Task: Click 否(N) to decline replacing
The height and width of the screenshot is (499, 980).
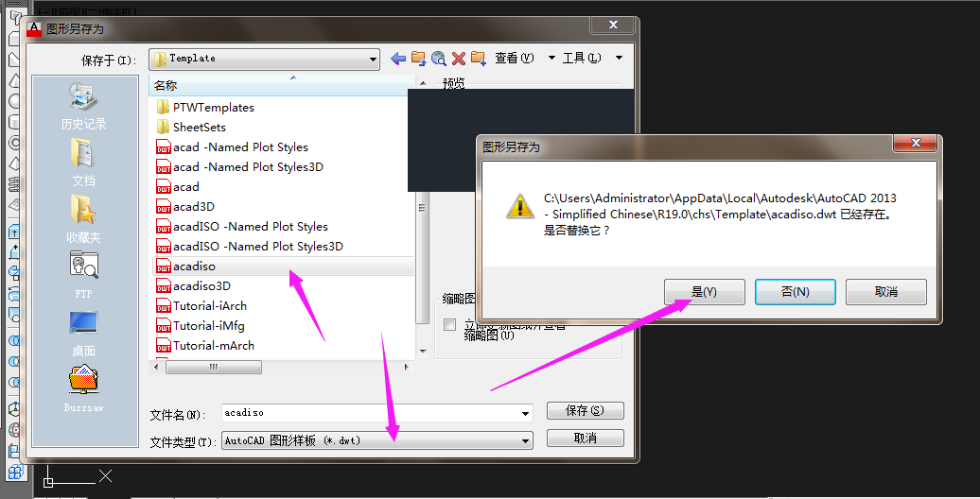Action: tap(795, 292)
